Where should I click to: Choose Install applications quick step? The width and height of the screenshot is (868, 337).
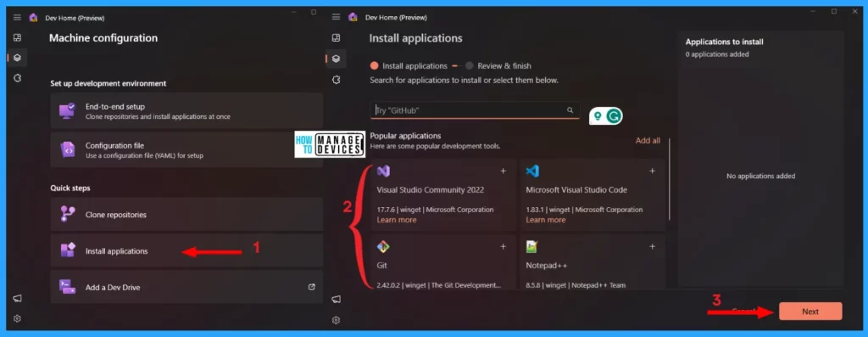pyautogui.click(x=186, y=251)
